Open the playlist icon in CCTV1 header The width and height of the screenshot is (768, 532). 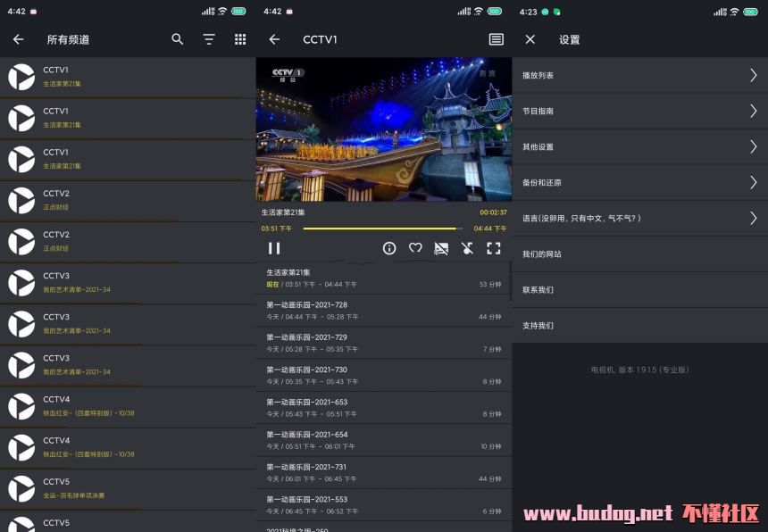click(x=496, y=39)
